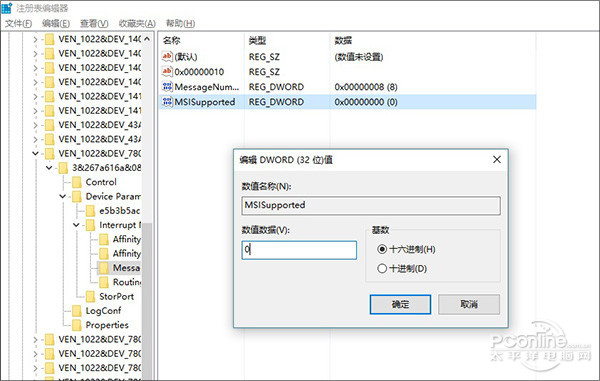Select 十进制(D) decimal radio button
Image resolution: width=600 pixels, height=381 pixels.
click(382, 269)
